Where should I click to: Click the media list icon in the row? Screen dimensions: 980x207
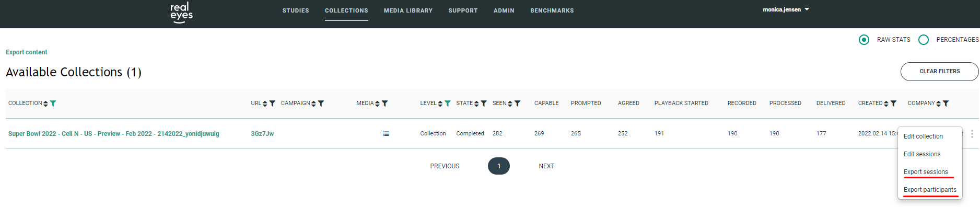coord(386,134)
